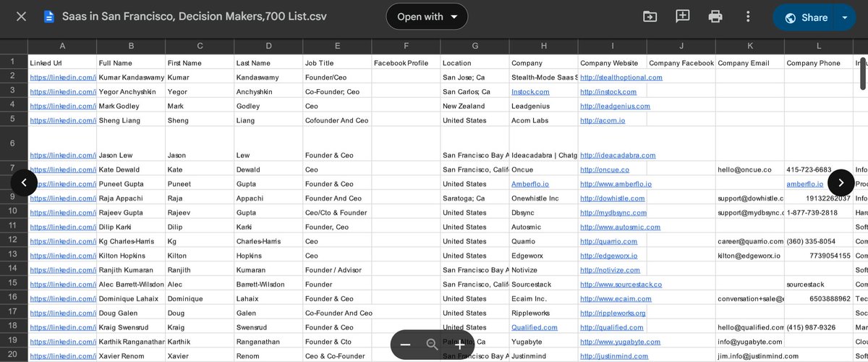Go to previous file with left arrow
Screen dimensions: 868x362
pyautogui.click(x=24, y=182)
